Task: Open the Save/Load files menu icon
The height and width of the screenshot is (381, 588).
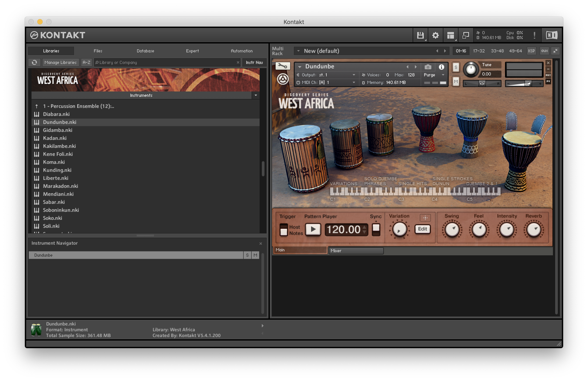Action: pos(420,35)
